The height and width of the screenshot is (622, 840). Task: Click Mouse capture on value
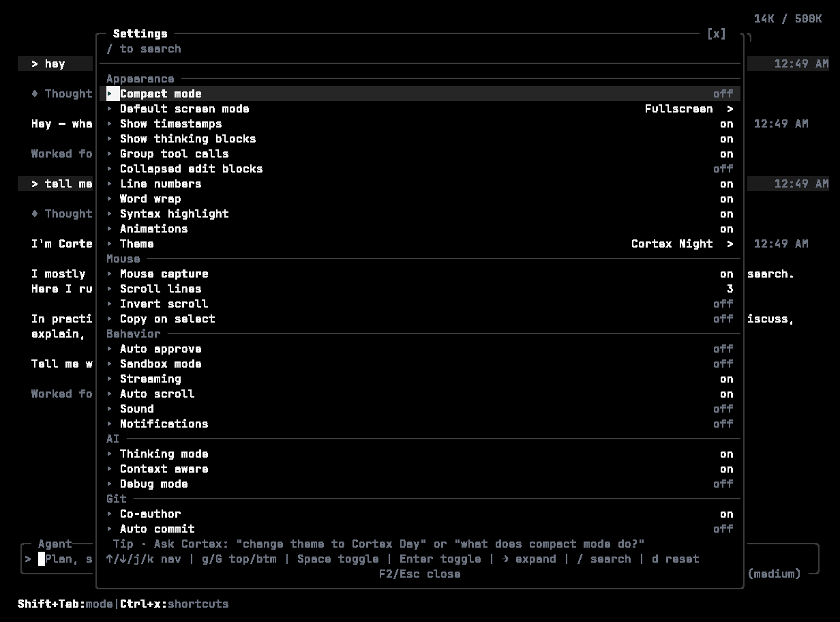click(726, 273)
